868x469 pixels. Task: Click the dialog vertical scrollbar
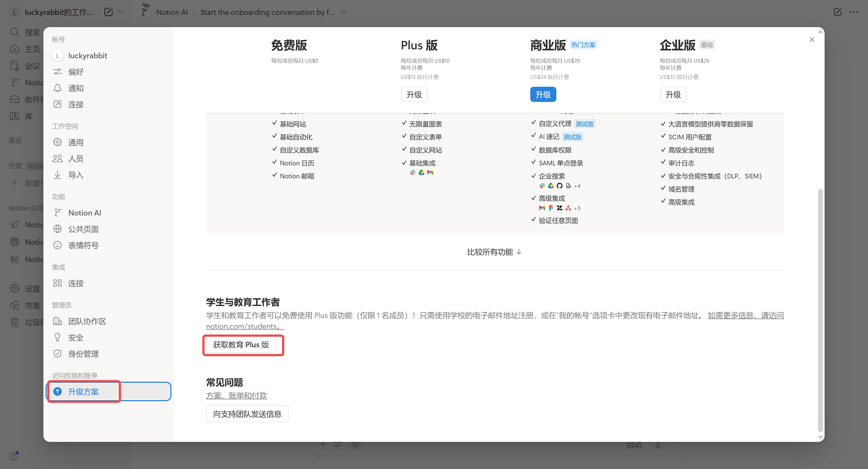(x=821, y=310)
